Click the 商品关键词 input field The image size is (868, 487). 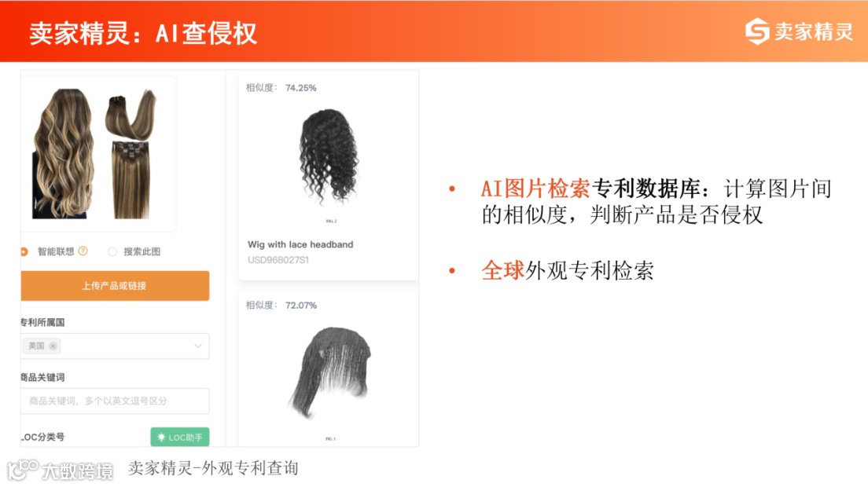pyautogui.click(x=115, y=401)
